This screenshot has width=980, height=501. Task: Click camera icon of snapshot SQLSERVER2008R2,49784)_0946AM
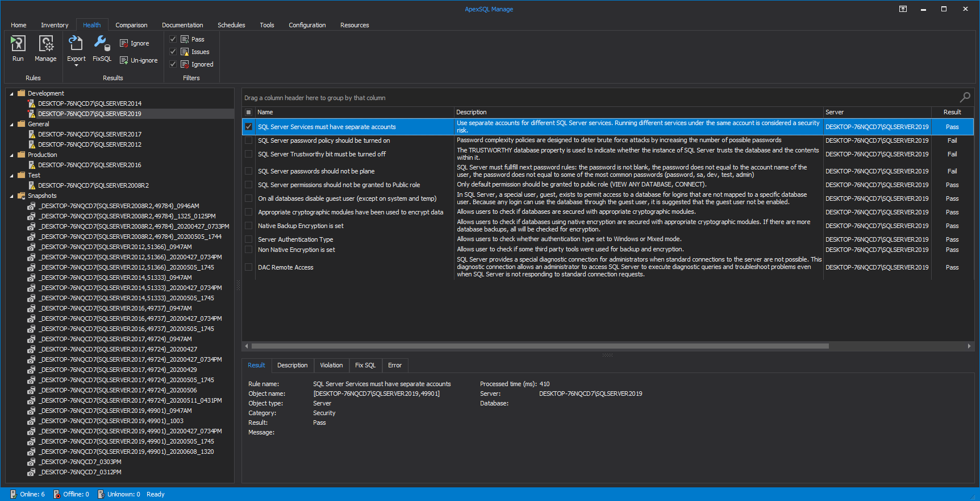pos(32,206)
